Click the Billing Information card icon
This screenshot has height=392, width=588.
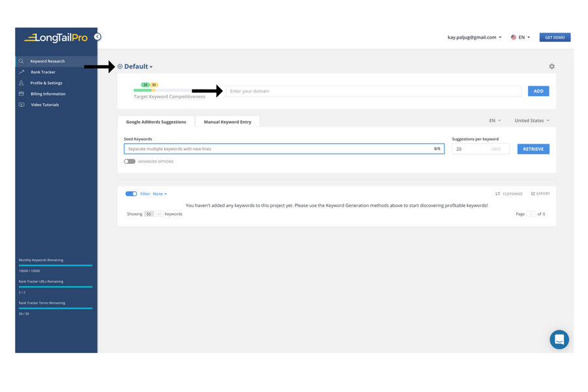(22, 94)
